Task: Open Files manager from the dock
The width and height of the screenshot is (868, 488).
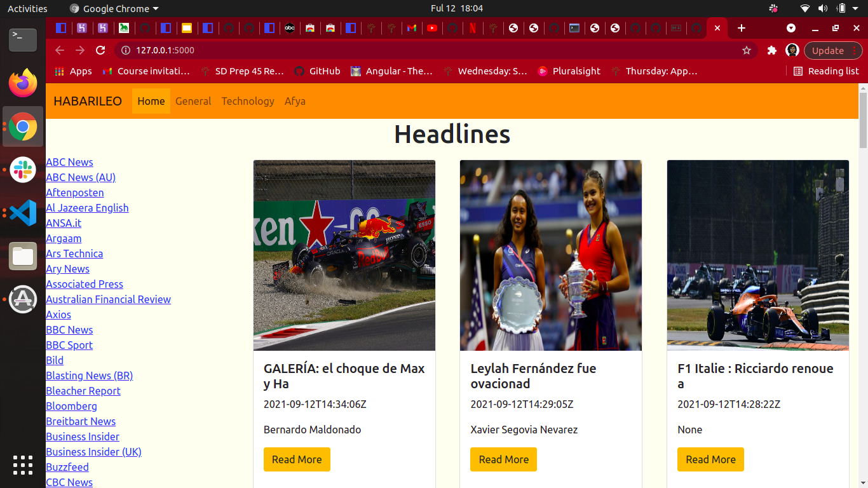Action: coord(23,256)
